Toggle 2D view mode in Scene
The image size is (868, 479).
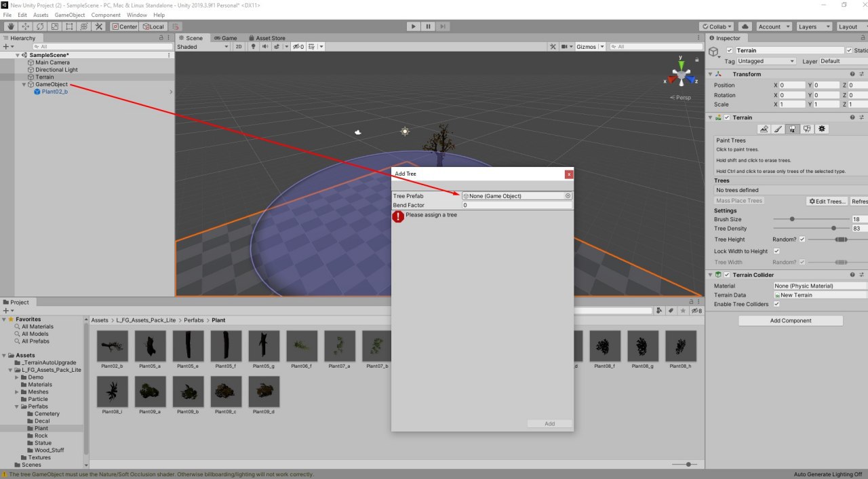(x=238, y=47)
